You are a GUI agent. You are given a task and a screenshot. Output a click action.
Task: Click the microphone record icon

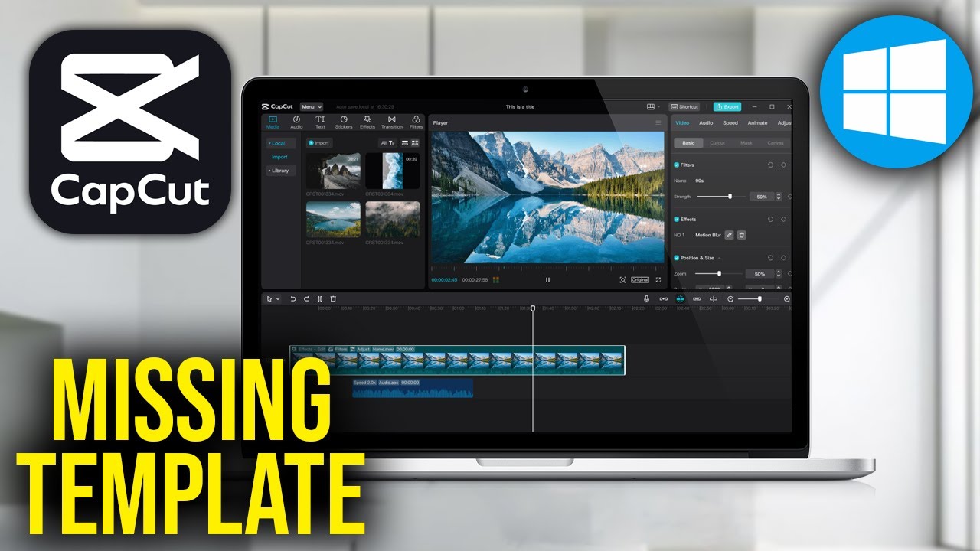tap(647, 298)
